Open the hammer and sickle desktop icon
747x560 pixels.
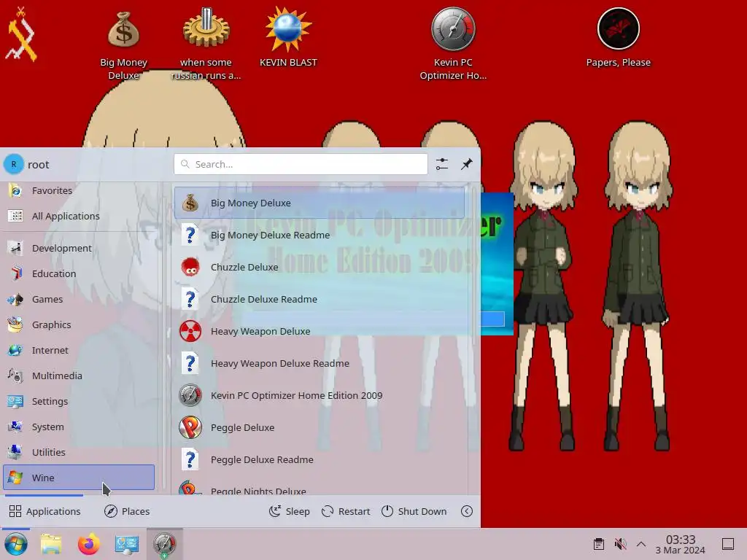pyautogui.click(x=21, y=34)
